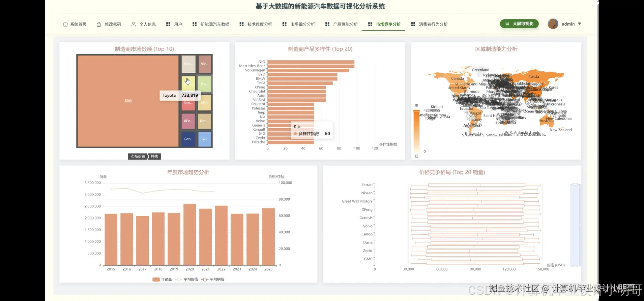Open the 系统首页 menu item
The height and width of the screenshot is (301, 644).
pyautogui.click(x=75, y=24)
